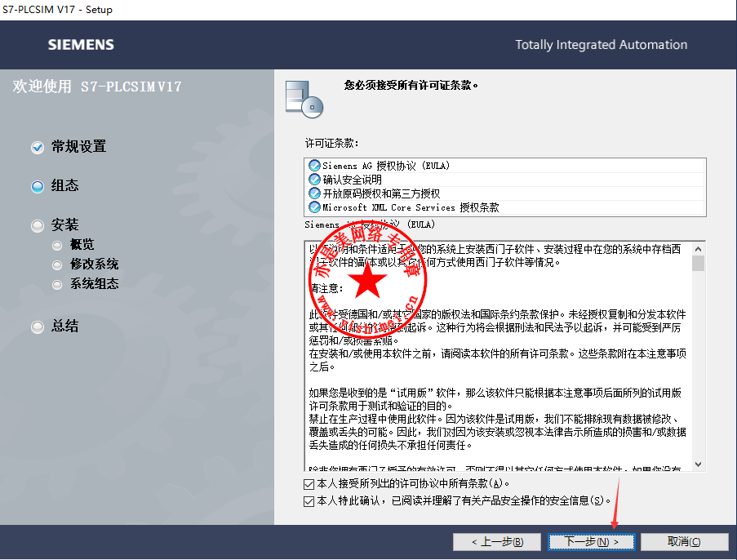Click the Totally Integrated Automation header text

[x=602, y=45]
